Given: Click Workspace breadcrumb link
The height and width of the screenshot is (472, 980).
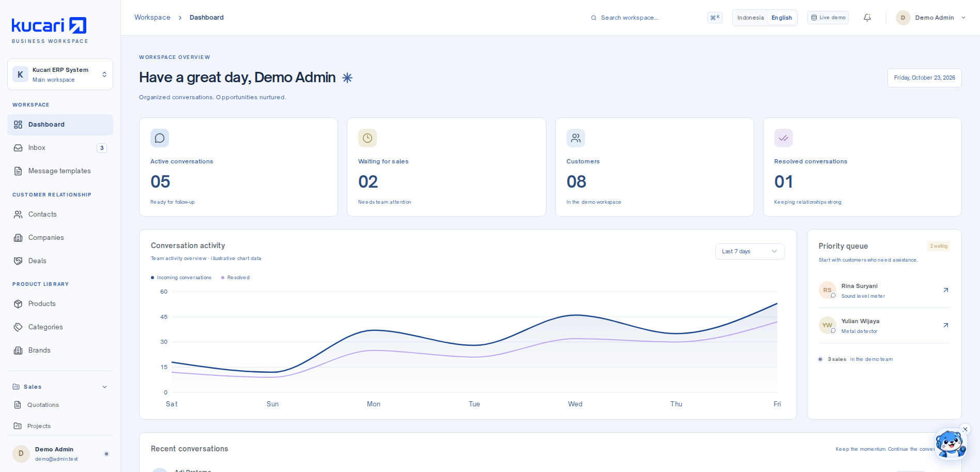Looking at the screenshot, I should pyautogui.click(x=152, y=18).
